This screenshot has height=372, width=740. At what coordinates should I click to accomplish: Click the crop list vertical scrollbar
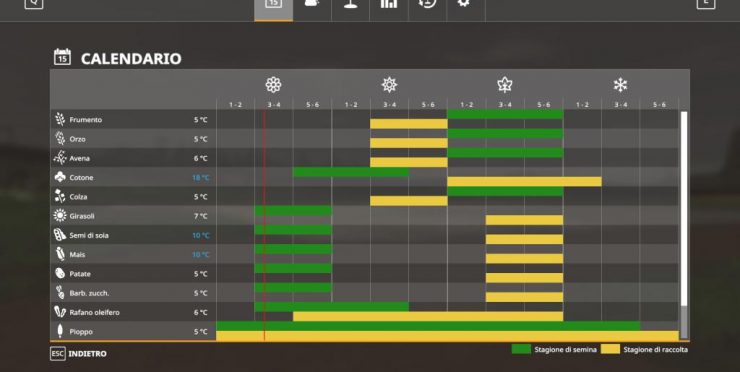click(684, 225)
